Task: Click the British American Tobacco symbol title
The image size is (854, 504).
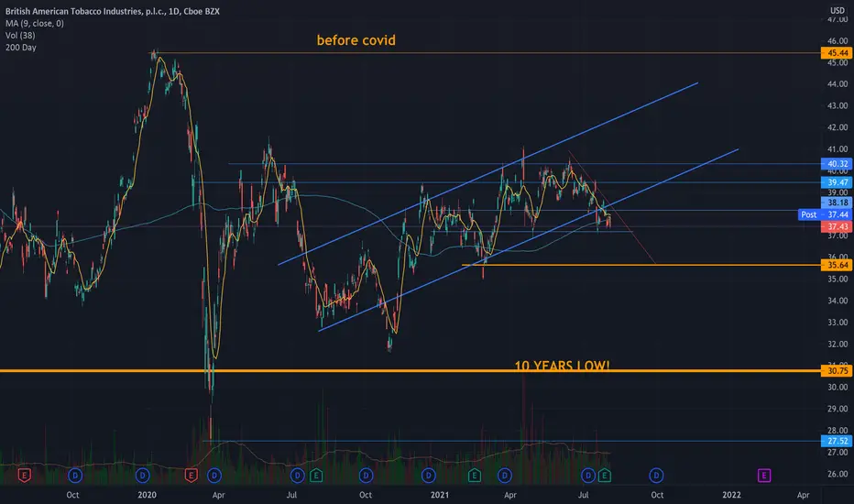Action: (x=112, y=11)
